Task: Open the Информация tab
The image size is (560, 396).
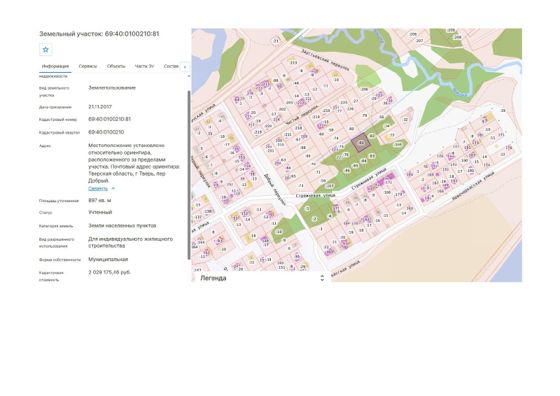Action: tap(55, 66)
